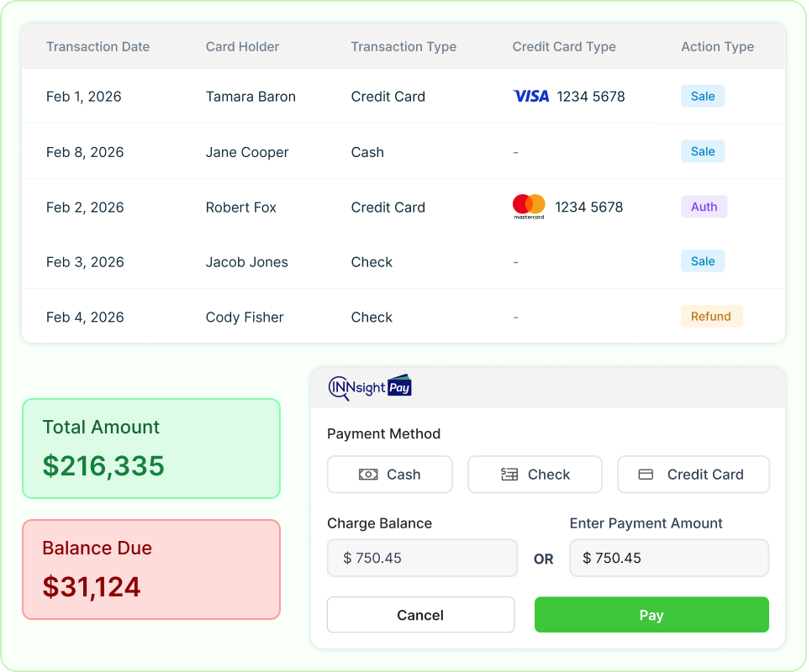
Task: Click card holder Tamara Baron
Action: click(251, 97)
